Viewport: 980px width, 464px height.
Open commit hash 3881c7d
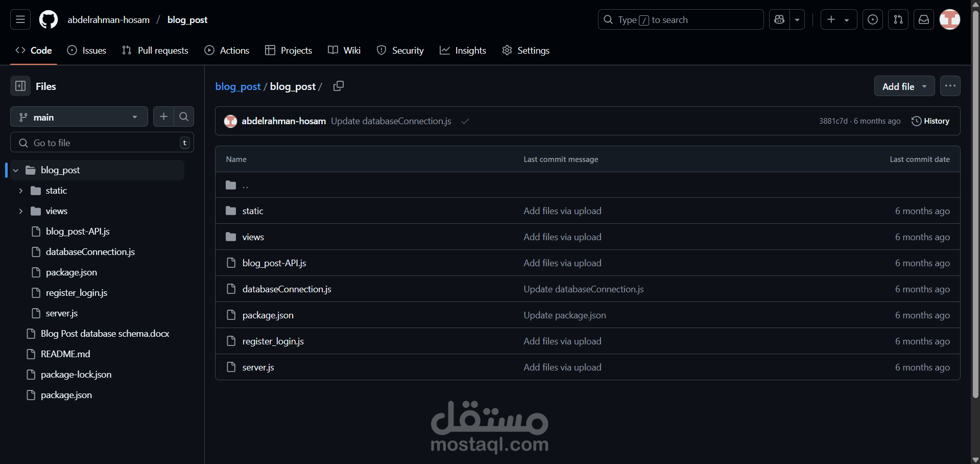[833, 121]
